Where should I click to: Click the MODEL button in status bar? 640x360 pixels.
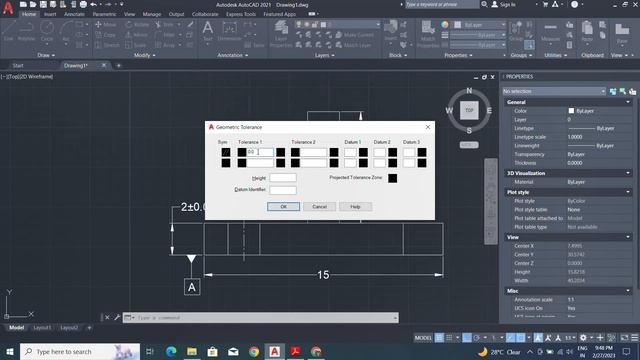[423, 338]
